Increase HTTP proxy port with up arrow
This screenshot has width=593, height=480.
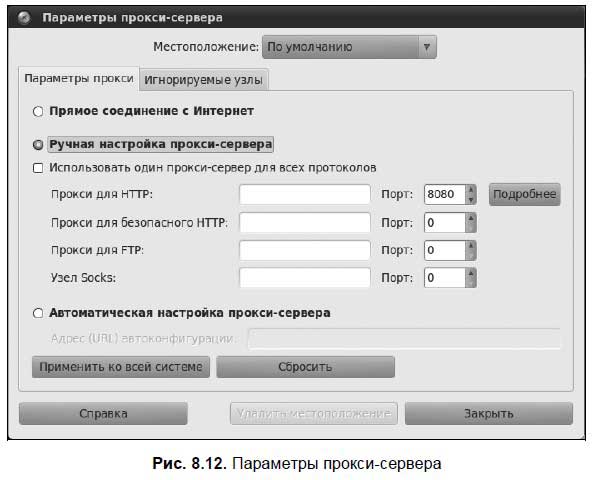(471, 190)
